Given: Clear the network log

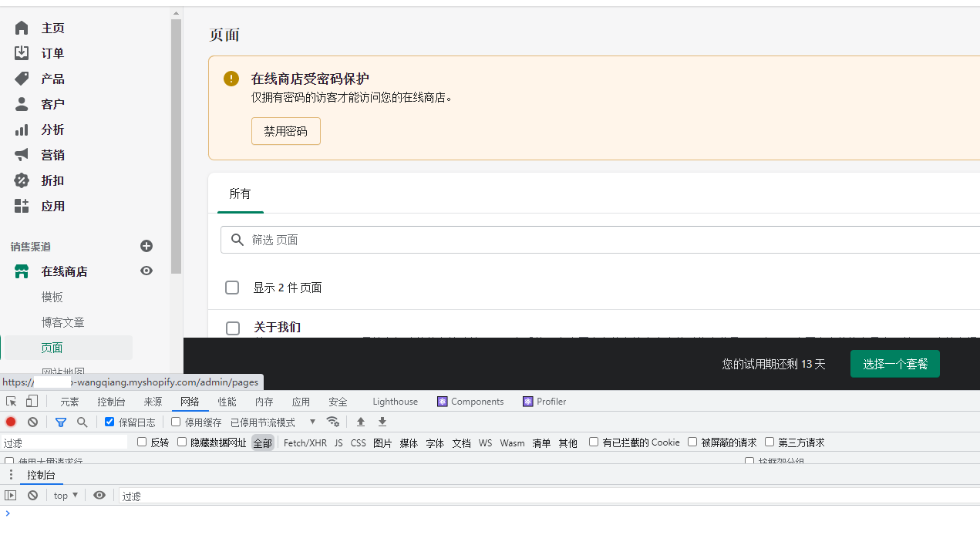Looking at the screenshot, I should (x=33, y=422).
